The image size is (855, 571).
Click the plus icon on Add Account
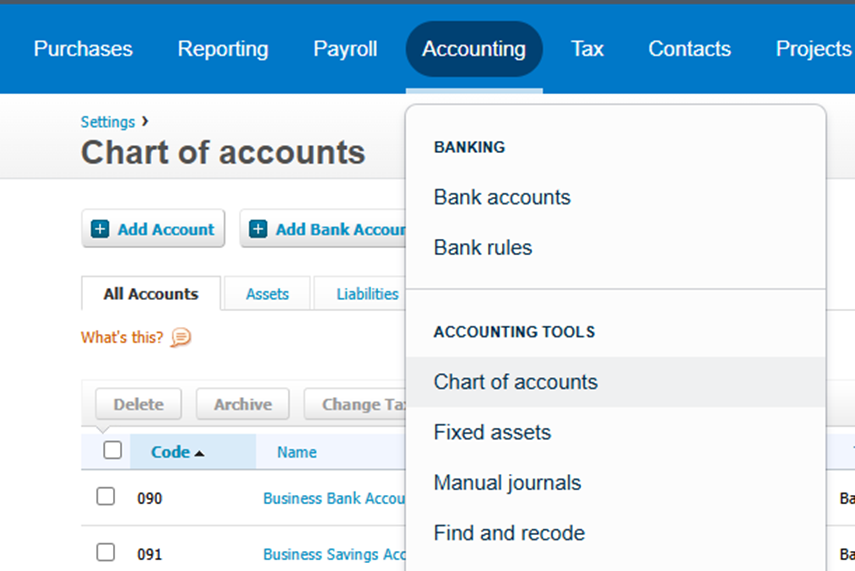[x=100, y=229]
